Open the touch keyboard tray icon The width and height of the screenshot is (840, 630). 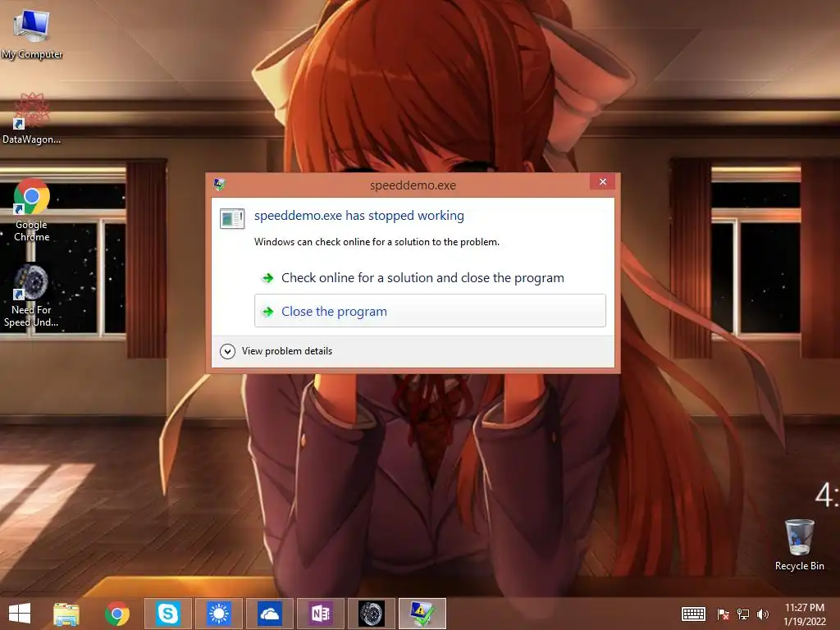pyautogui.click(x=693, y=614)
